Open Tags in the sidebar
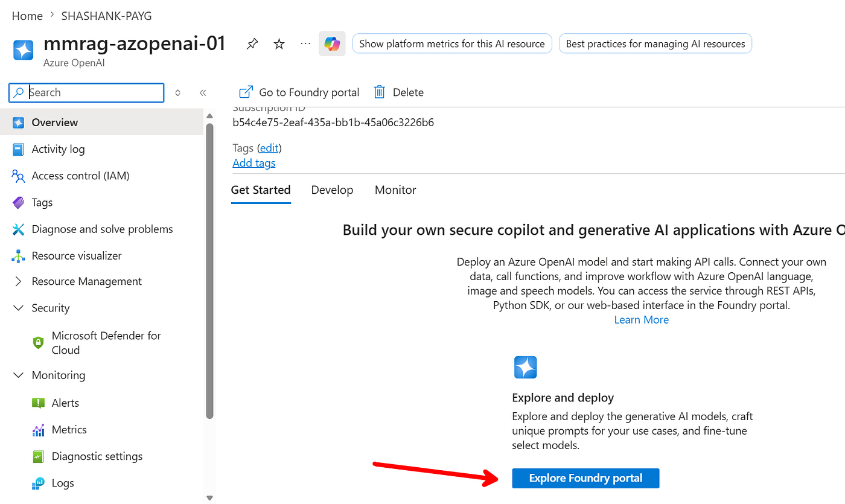The image size is (845, 504). [x=42, y=203]
